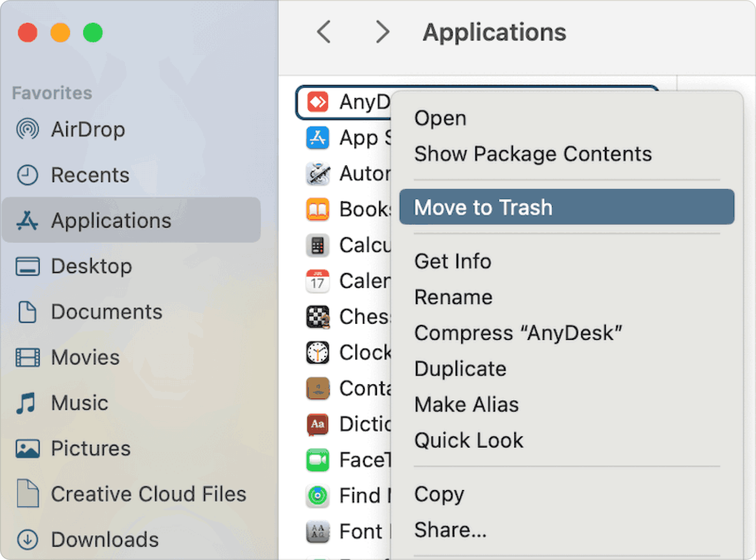
Task: Open the Documents folder label
Action: pyautogui.click(x=107, y=312)
